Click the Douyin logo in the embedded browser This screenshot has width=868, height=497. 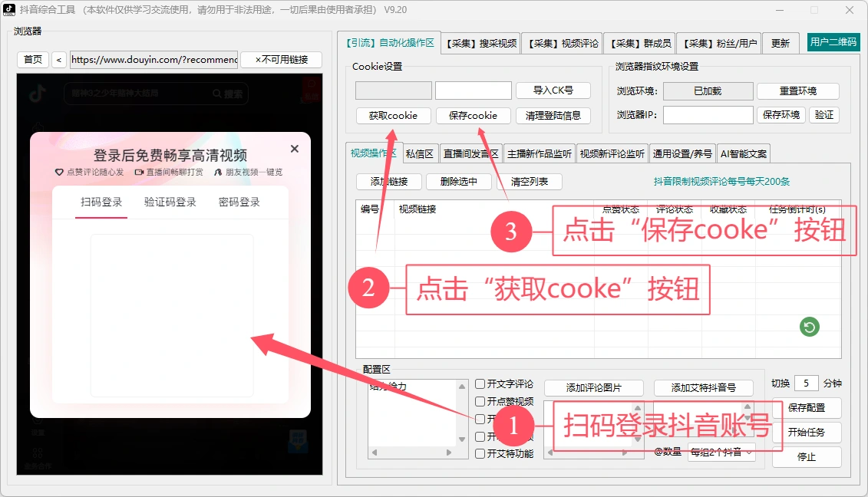tap(38, 94)
